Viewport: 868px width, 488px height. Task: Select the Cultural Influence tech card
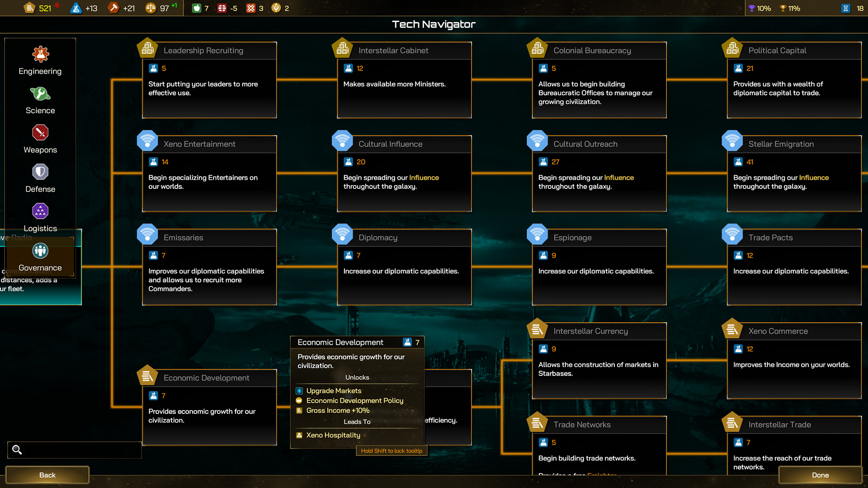(x=404, y=174)
